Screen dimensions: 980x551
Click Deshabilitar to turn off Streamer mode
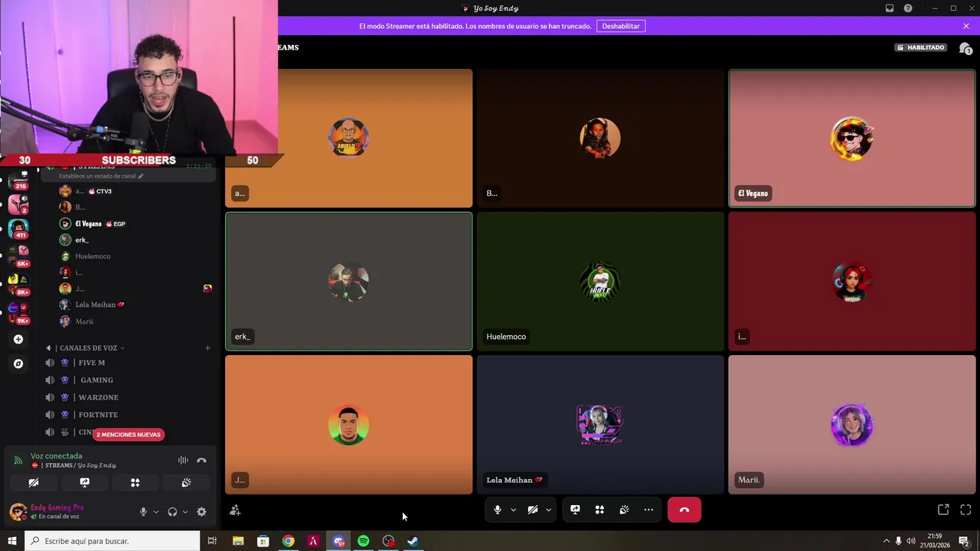click(621, 26)
